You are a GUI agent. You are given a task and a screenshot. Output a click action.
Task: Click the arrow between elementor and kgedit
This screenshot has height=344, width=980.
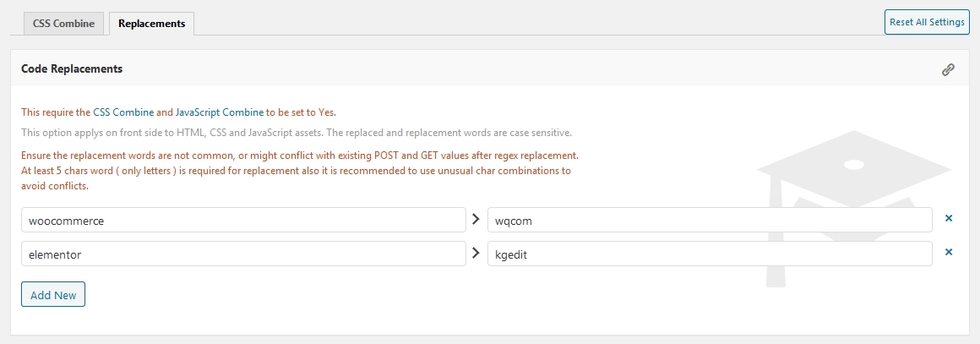click(x=476, y=253)
